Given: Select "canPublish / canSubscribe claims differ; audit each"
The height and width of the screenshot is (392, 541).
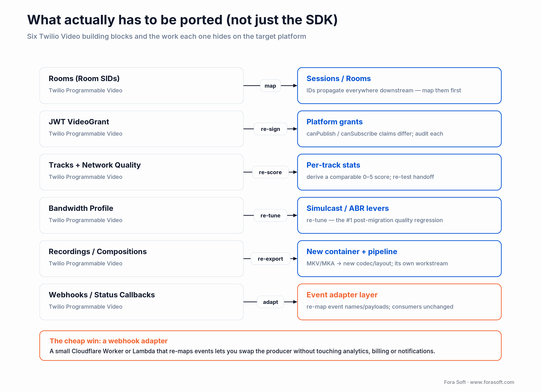Looking at the screenshot, I should (374, 134).
